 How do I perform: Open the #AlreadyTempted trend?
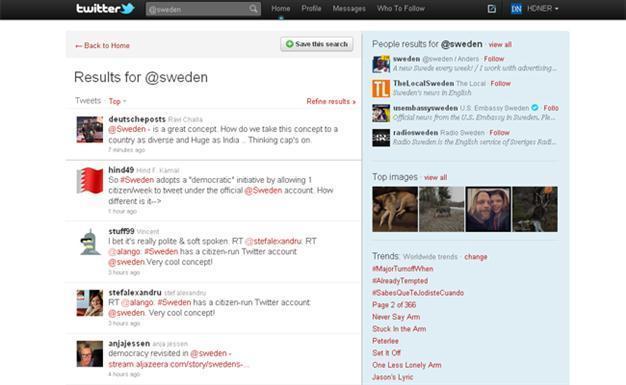[400, 281]
